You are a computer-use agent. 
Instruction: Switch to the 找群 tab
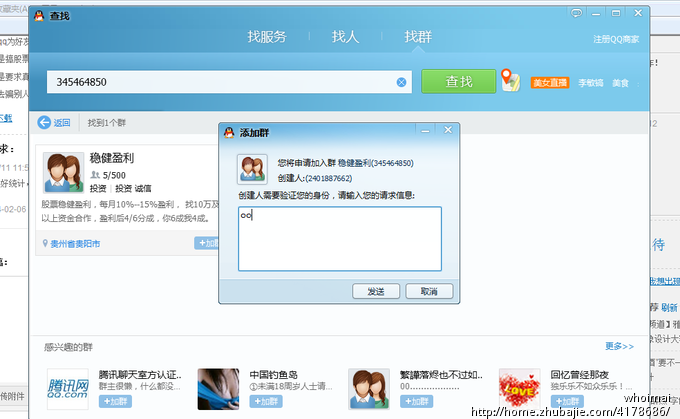[x=418, y=37]
